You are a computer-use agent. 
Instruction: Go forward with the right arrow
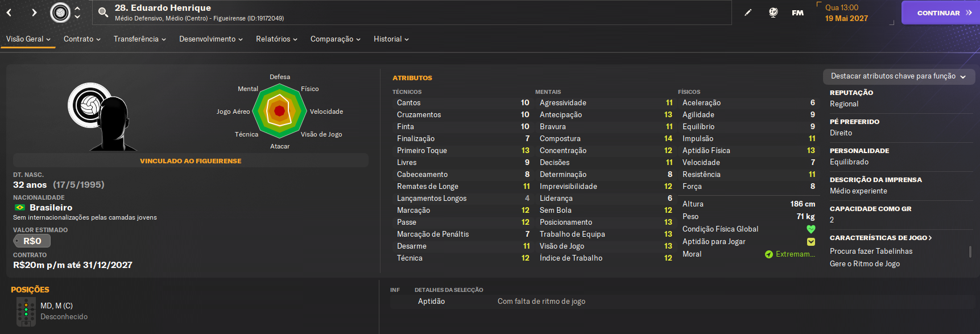[34, 13]
